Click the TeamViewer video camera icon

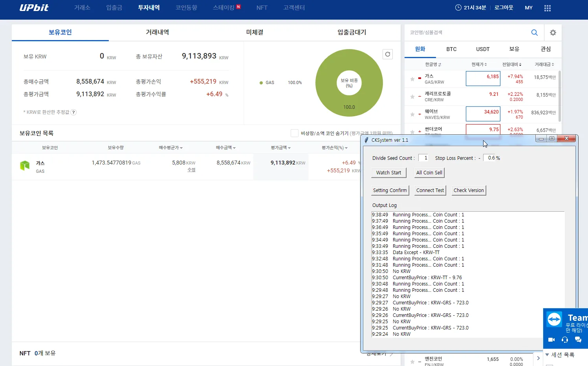tap(551, 339)
